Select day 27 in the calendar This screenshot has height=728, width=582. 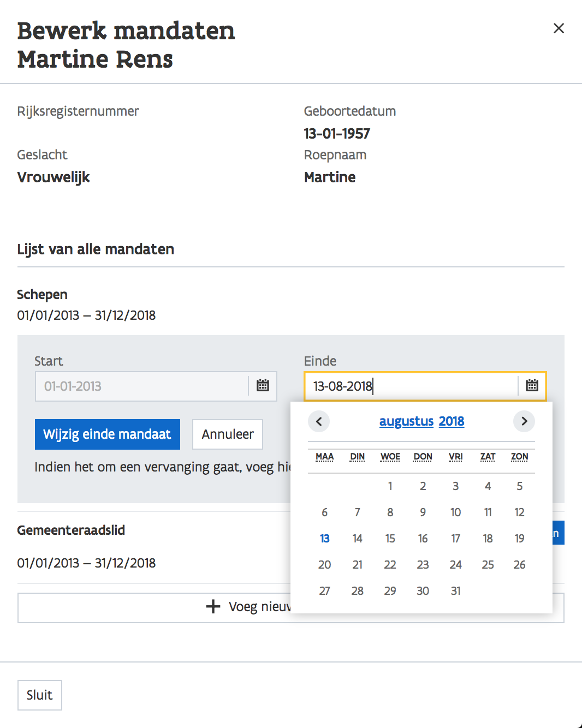pyautogui.click(x=325, y=591)
